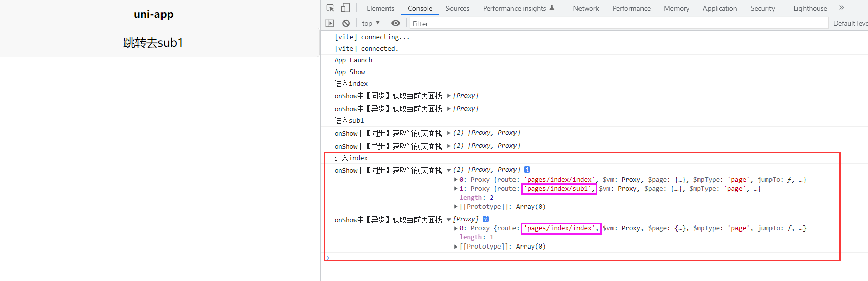
Task: Open the Sources tab
Action: click(x=457, y=8)
